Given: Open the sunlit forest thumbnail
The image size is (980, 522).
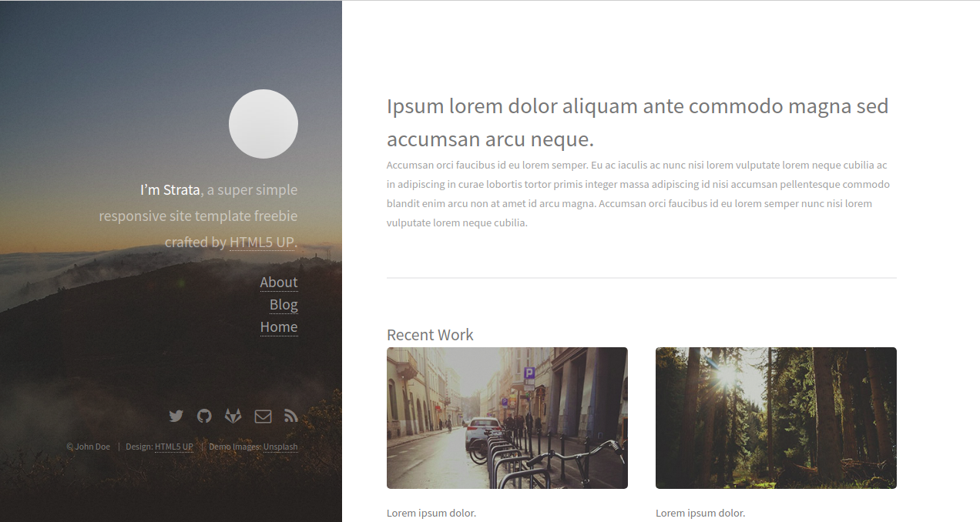Looking at the screenshot, I should [776, 418].
